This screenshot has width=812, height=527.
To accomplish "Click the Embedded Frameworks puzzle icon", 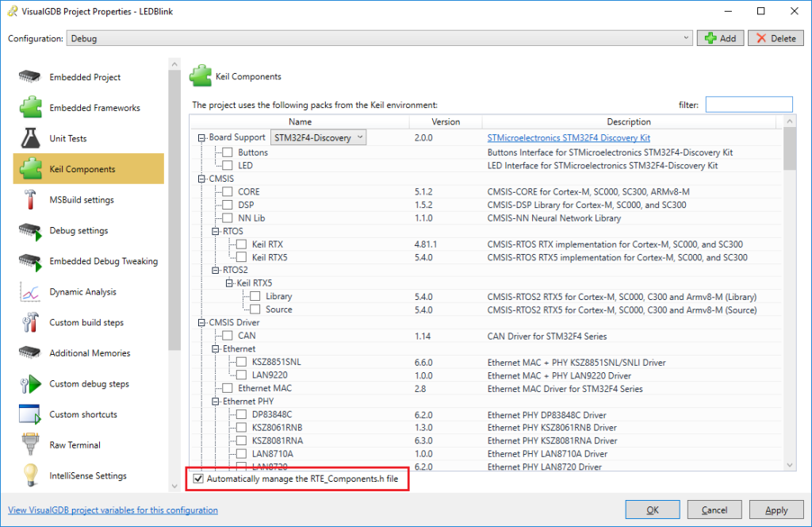I will click(x=30, y=107).
